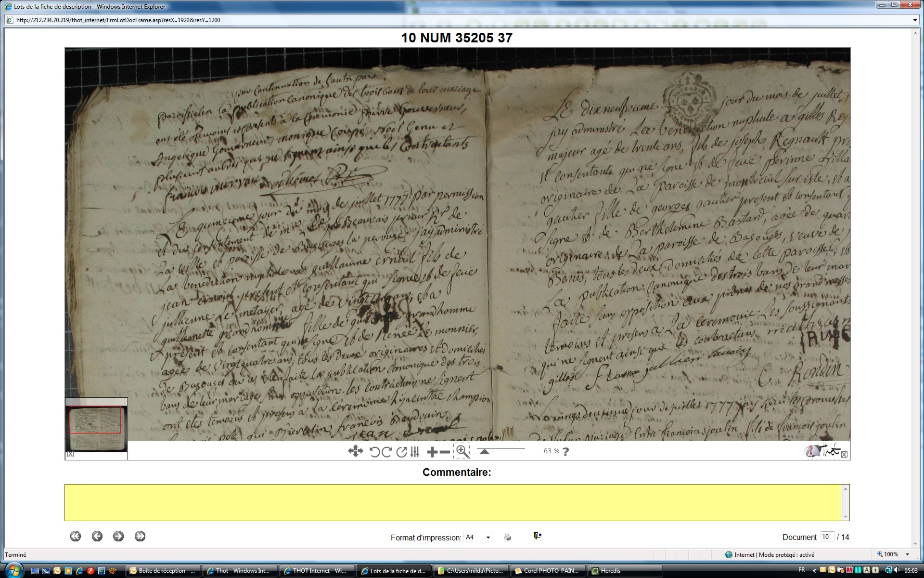
Task: Reset image orientation with refresh icon
Action: 401,452
